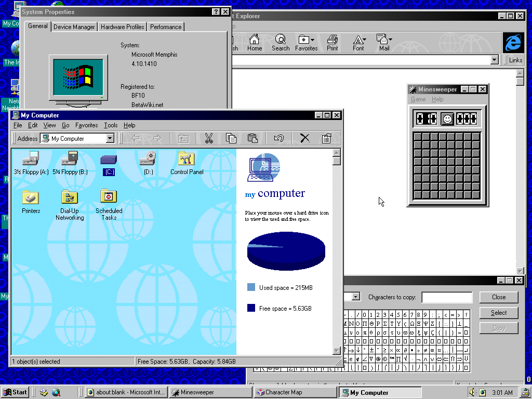Click the Forward arrow in My Computer toolbar
This screenshot has width=532, height=399.
coord(157,138)
